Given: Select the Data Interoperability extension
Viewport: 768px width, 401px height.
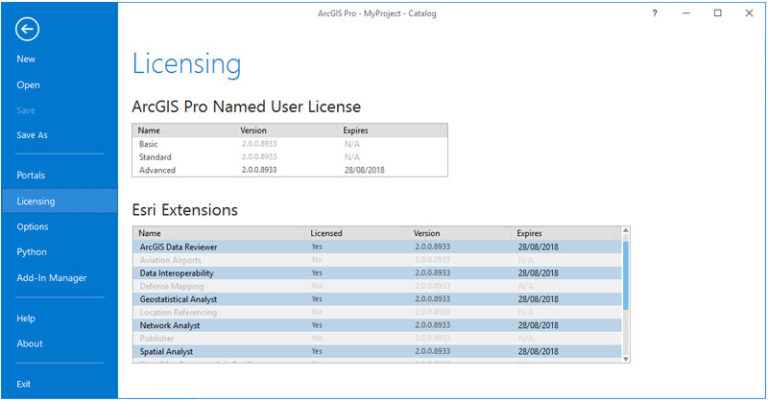Looking at the screenshot, I should 377,273.
